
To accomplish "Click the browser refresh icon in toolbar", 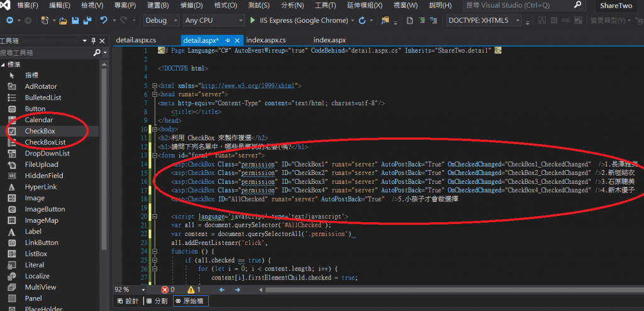I will [362, 21].
